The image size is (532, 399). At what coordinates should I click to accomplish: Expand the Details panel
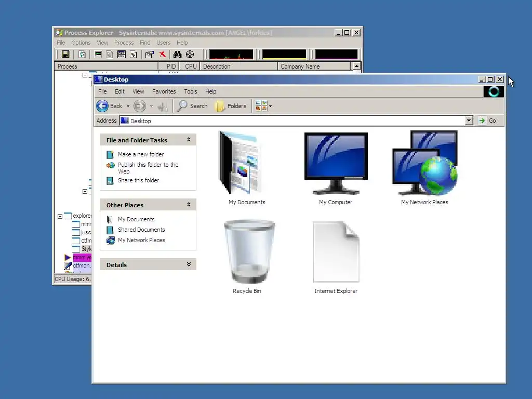click(189, 264)
